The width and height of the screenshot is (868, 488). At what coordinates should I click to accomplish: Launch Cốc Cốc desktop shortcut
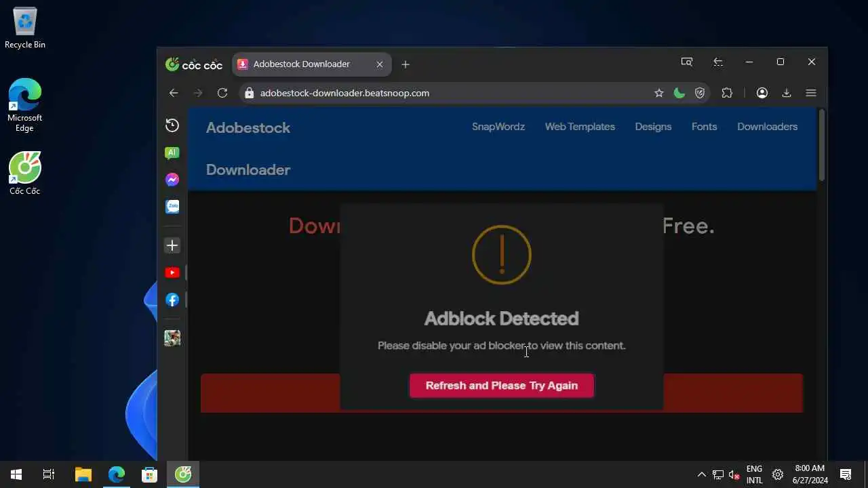(25, 174)
